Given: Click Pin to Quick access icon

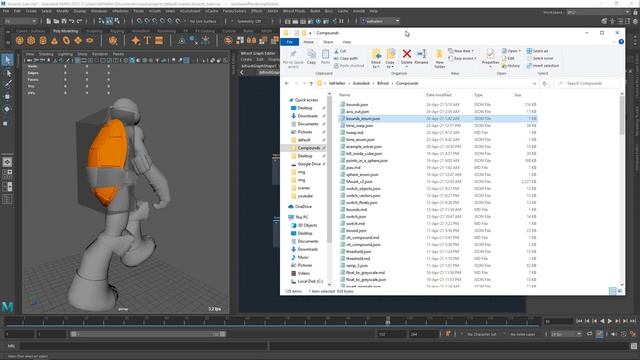Looking at the screenshot, I should click(293, 59).
